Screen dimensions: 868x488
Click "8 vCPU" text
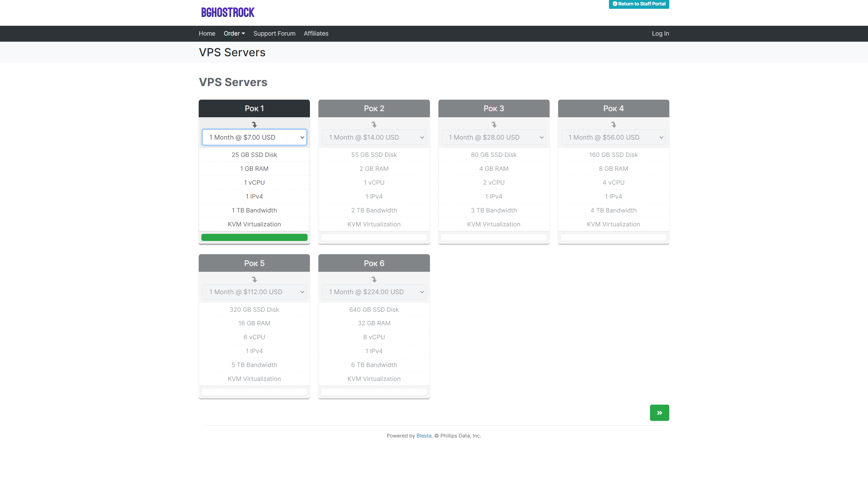374,337
